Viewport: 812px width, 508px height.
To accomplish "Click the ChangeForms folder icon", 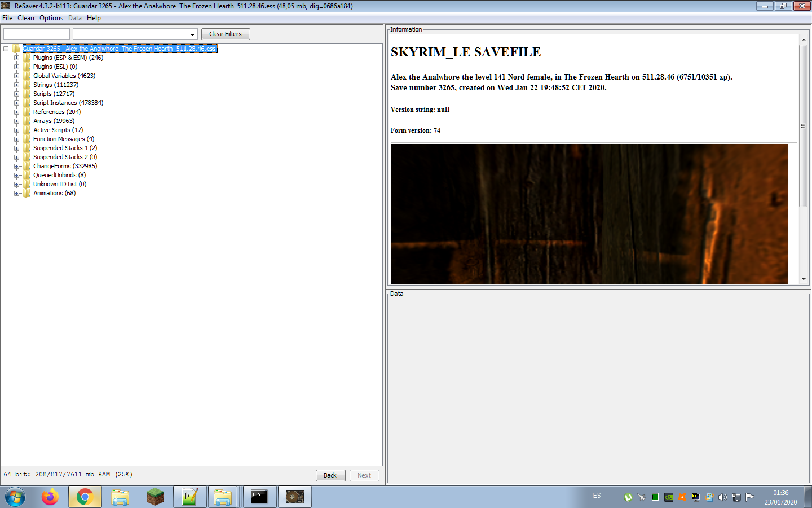I will [x=27, y=166].
